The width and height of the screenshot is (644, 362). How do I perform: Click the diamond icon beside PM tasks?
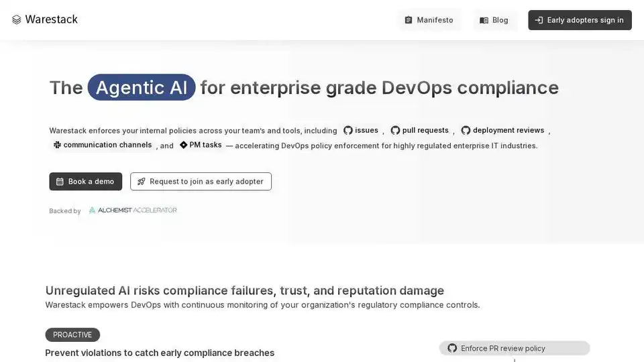[x=183, y=145]
